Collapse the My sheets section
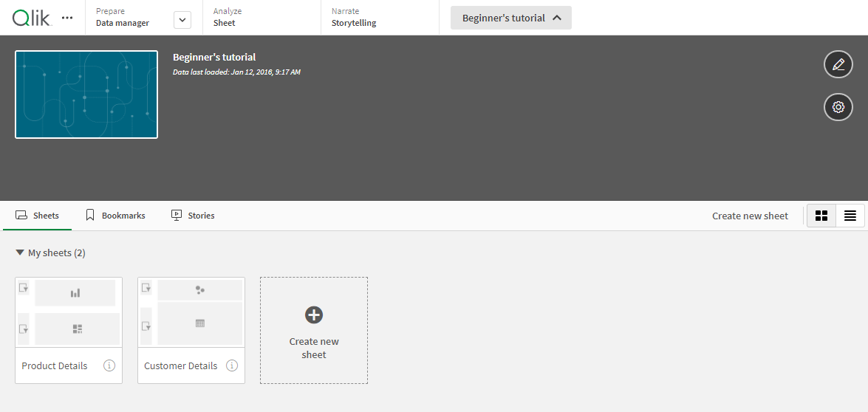Viewport: 868px width, 412px height. pyautogui.click(x=20, y=253)
